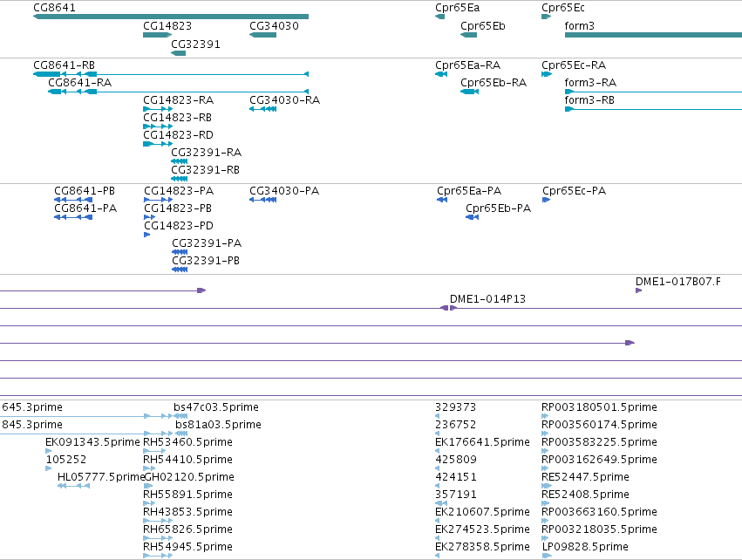Image resolution: width=742 pixels, height=560 pixels.
Task: Click EST RP003583225.5prime label
Action: 599,442
